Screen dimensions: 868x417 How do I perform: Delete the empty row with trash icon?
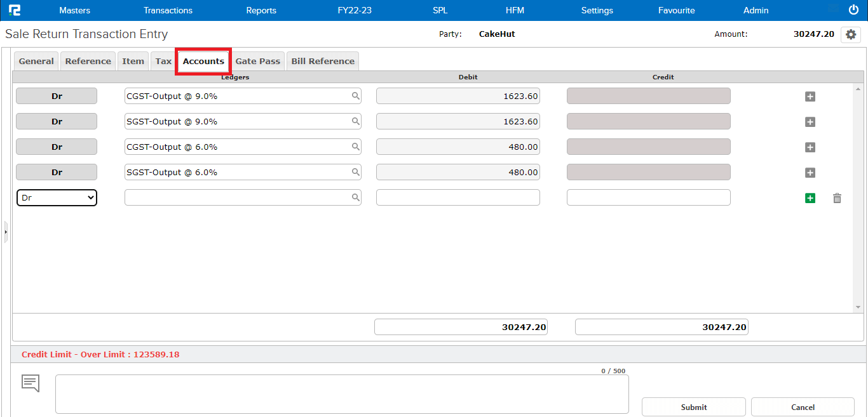pos(837,198)
